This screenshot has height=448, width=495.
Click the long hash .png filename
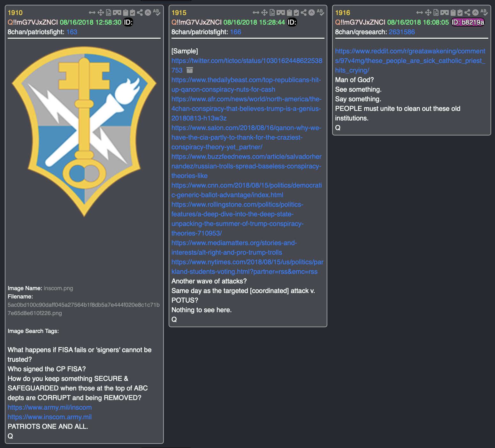pyautogui.click(x=84, y=309)
